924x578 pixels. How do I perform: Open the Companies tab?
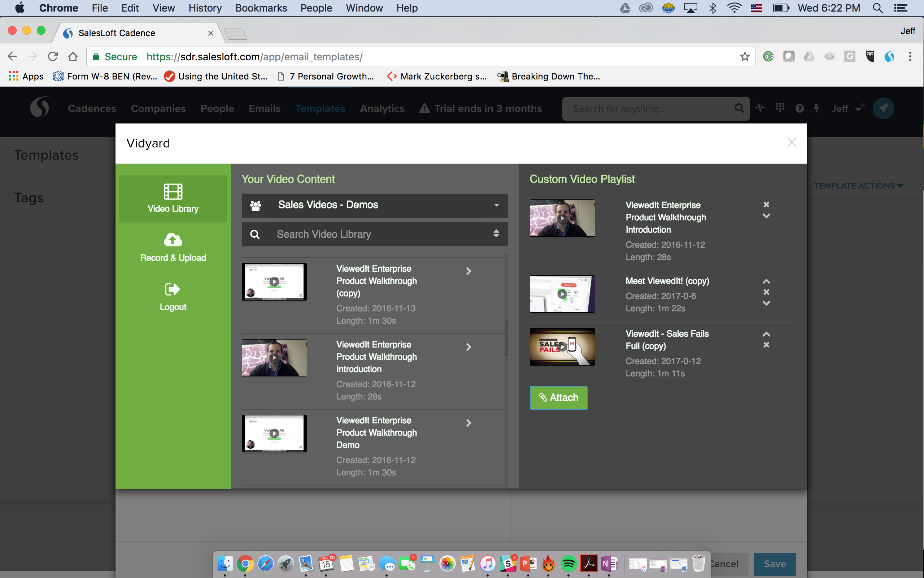(x=158, y=109)
